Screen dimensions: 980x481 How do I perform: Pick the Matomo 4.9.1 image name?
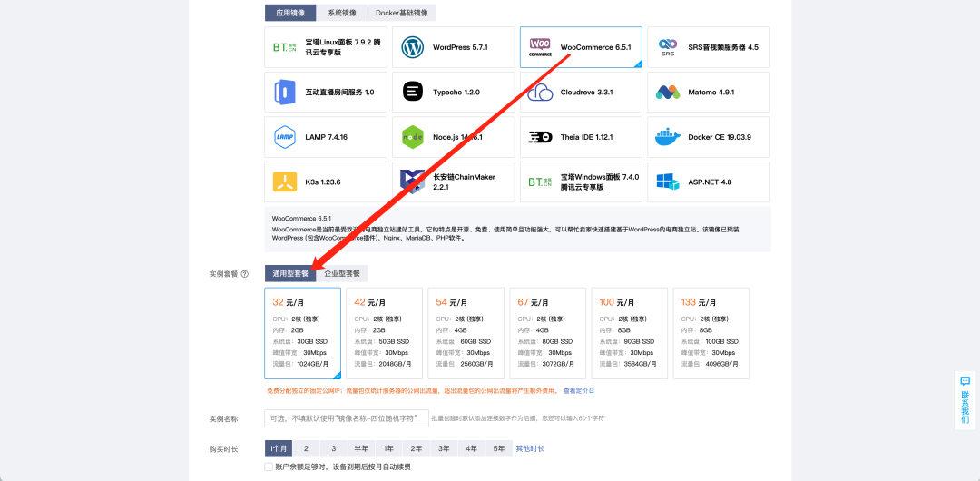point(711,92)
